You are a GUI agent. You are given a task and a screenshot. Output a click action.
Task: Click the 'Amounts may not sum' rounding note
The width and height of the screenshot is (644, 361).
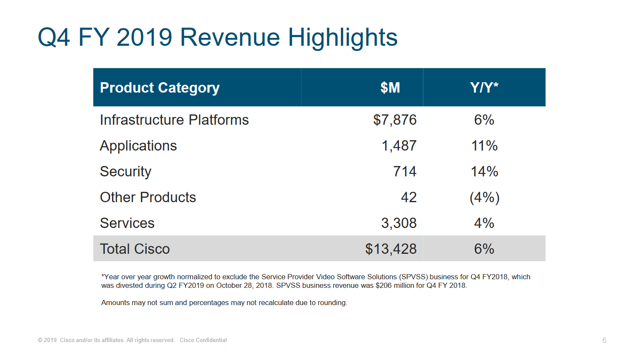224,302
